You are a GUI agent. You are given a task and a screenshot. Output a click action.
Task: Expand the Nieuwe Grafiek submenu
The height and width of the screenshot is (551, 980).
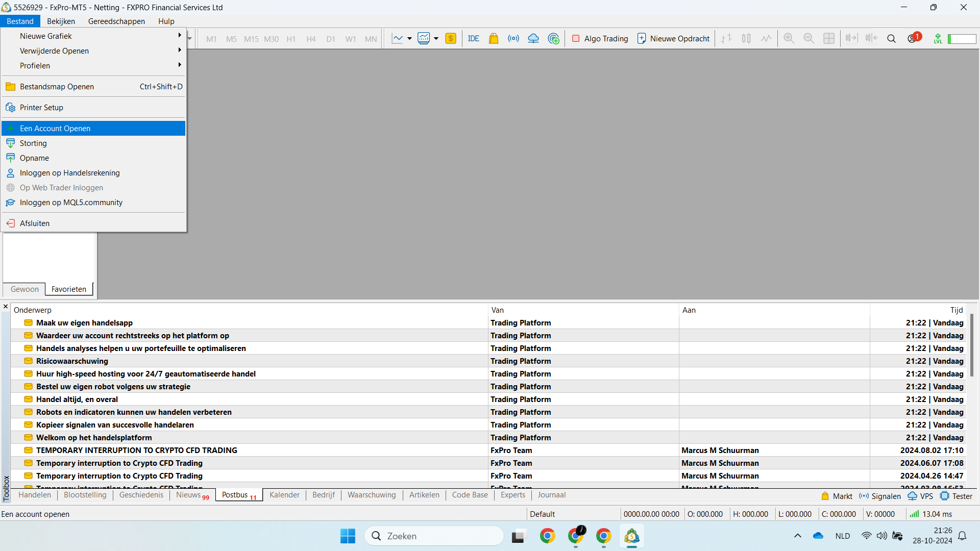pos(93,36)
